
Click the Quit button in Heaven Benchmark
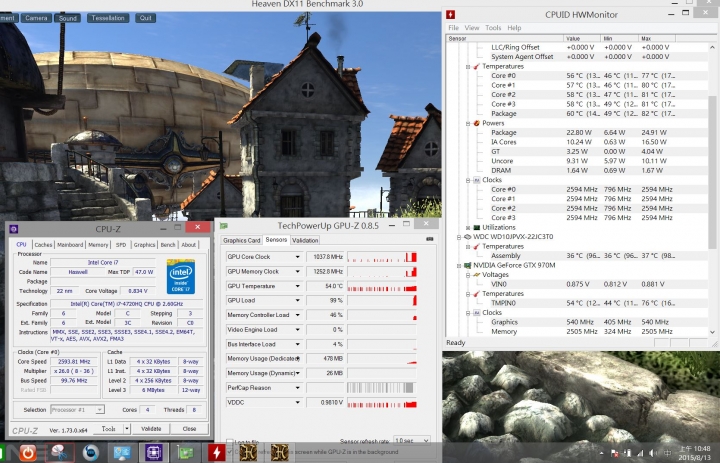pyautogui.click(x=146, y=18)
